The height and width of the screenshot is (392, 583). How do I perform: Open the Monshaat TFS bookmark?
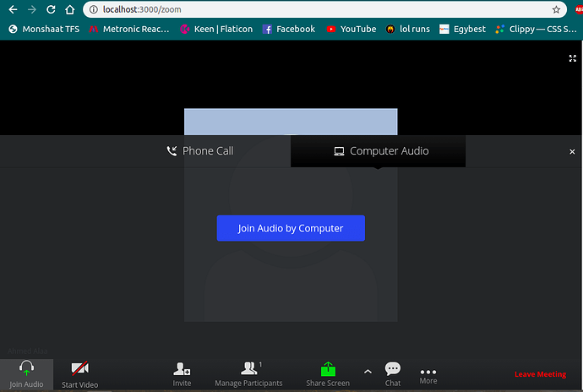pyautogui.click(x=44, y=29)
